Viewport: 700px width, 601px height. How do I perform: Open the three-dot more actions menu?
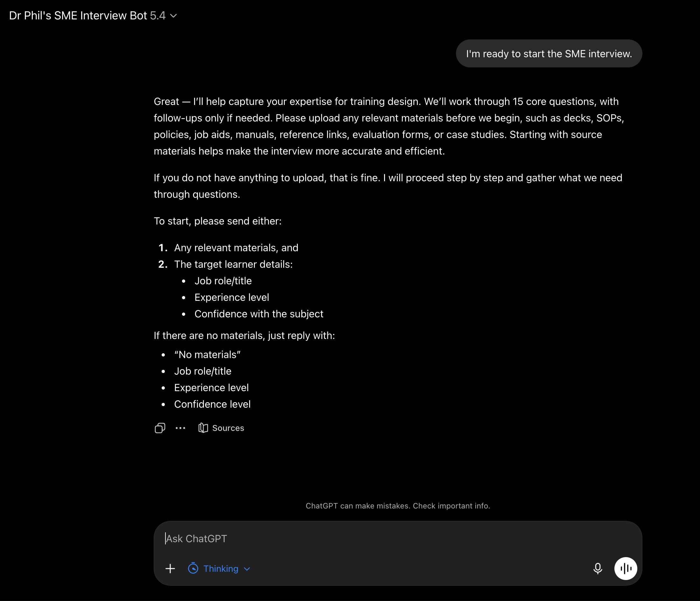point(180,428)
